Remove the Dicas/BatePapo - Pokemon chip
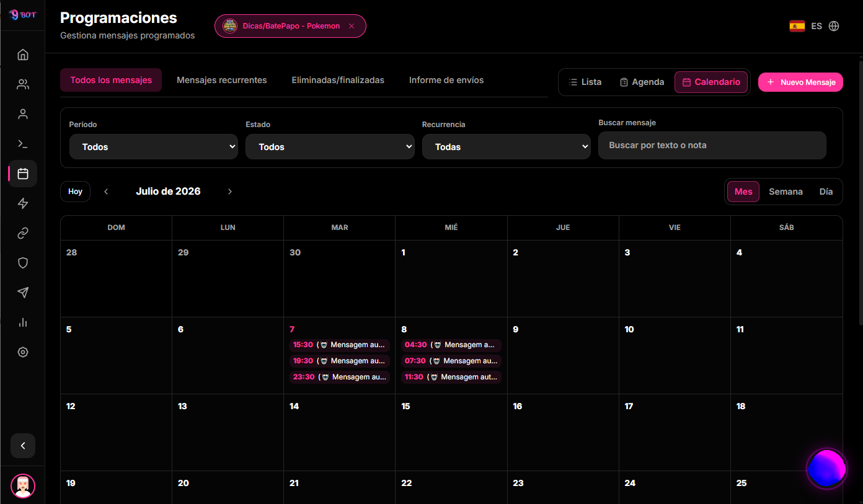This screenshot has height=504, width=863. (352, 26)
